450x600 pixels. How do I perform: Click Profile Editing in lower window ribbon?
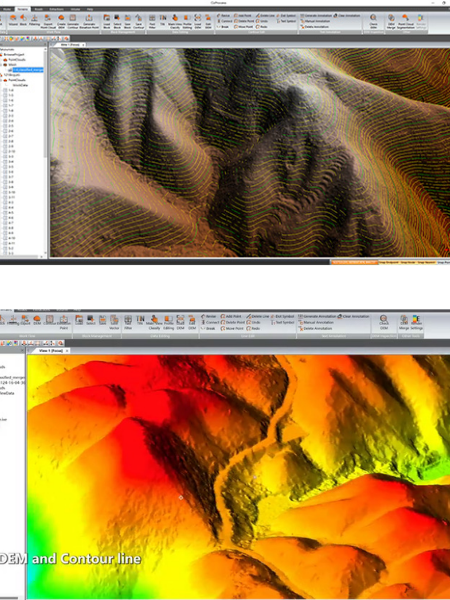coord(169,323)
